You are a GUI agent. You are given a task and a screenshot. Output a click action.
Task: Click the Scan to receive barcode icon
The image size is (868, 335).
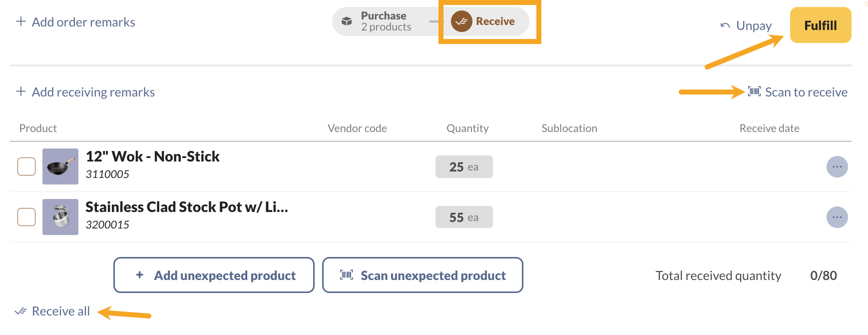[x=754, y=91]
